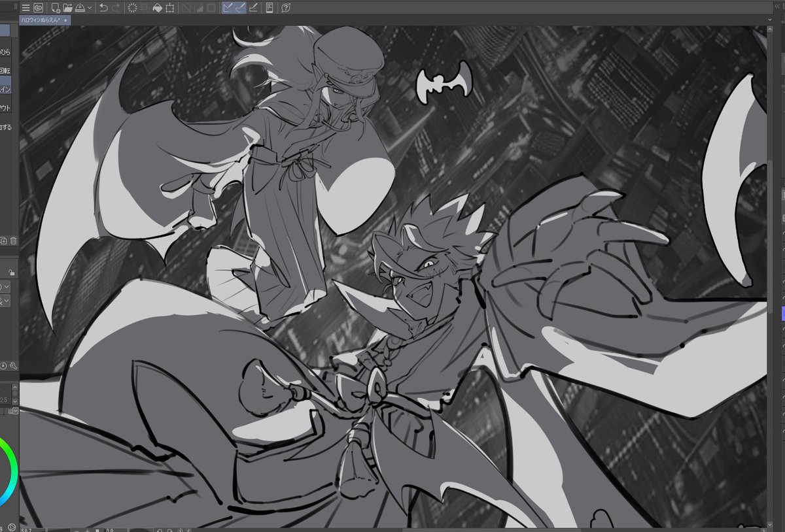Click the Deselect icon

click(x=186, y=8)
